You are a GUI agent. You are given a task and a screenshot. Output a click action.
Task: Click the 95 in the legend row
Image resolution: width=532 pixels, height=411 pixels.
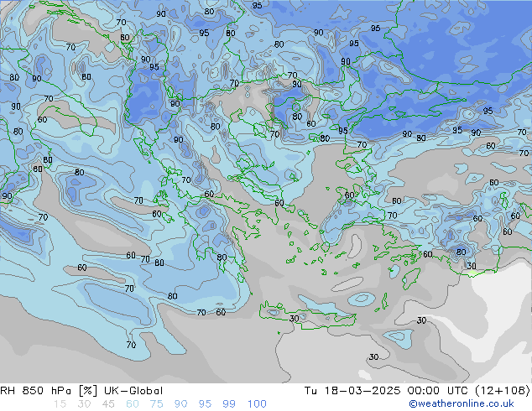click(x=205, y=404)
